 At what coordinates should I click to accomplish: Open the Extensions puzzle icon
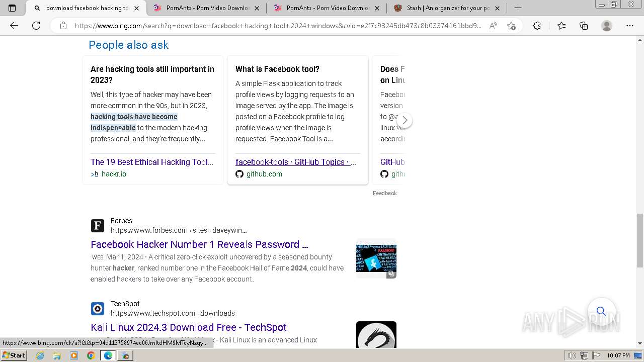point(537,26)
